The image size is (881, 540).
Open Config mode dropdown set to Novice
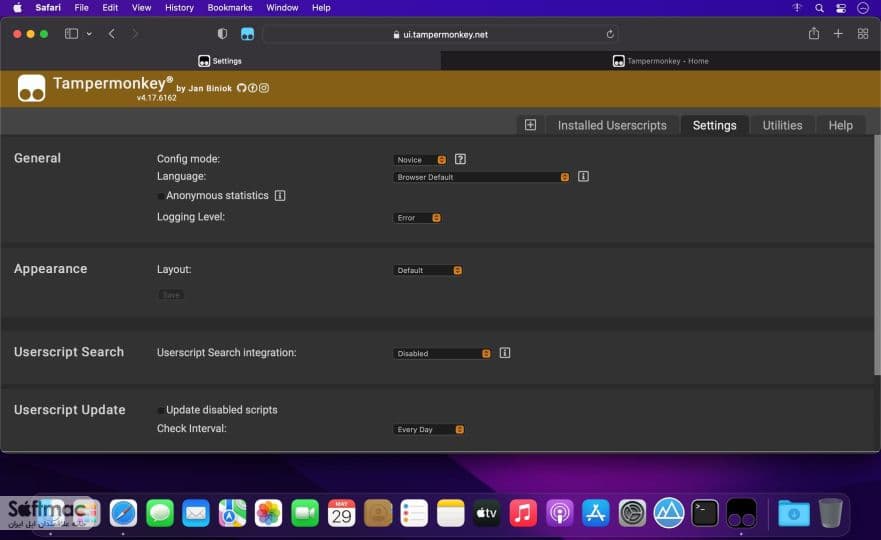(x=420, y=160)
